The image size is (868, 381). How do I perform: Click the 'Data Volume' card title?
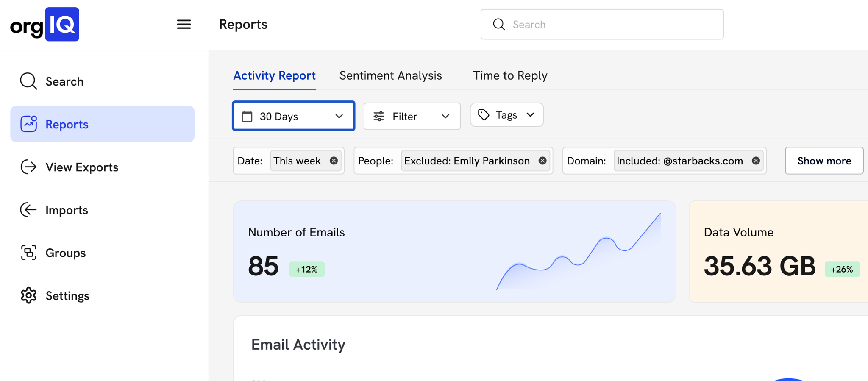point(739,232)
